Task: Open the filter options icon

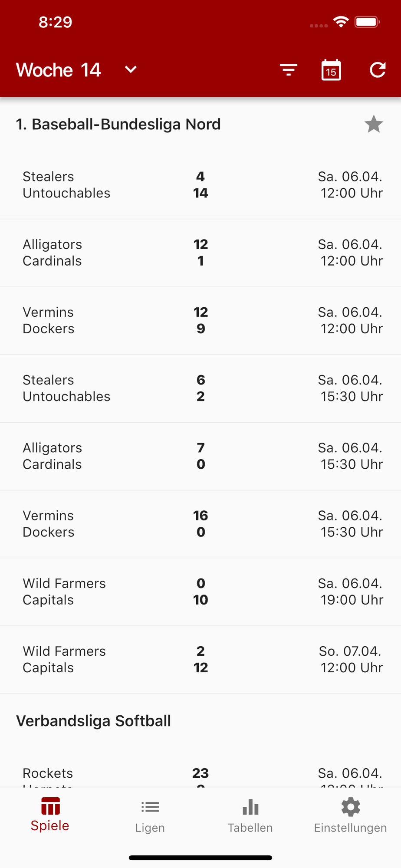Action: (x=289, y=70)
